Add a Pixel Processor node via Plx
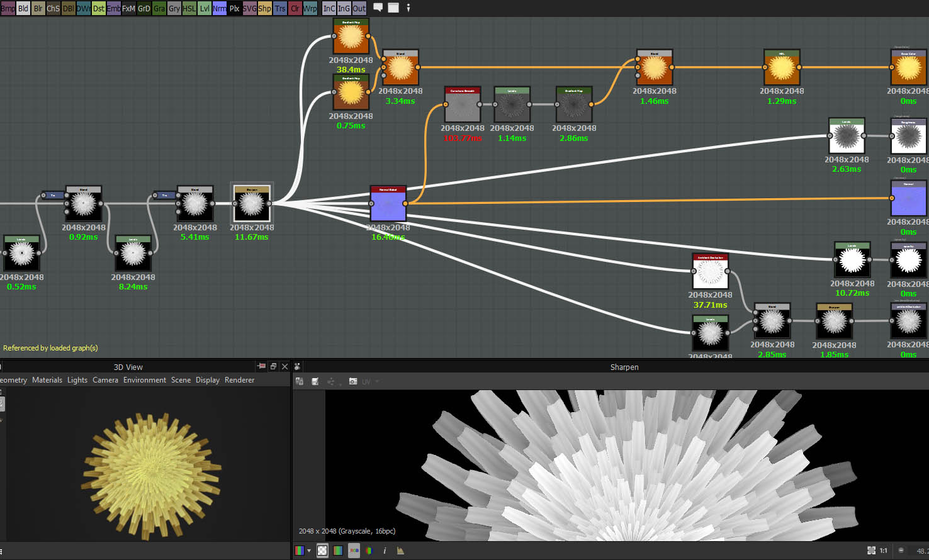 [x=235, y=8]
